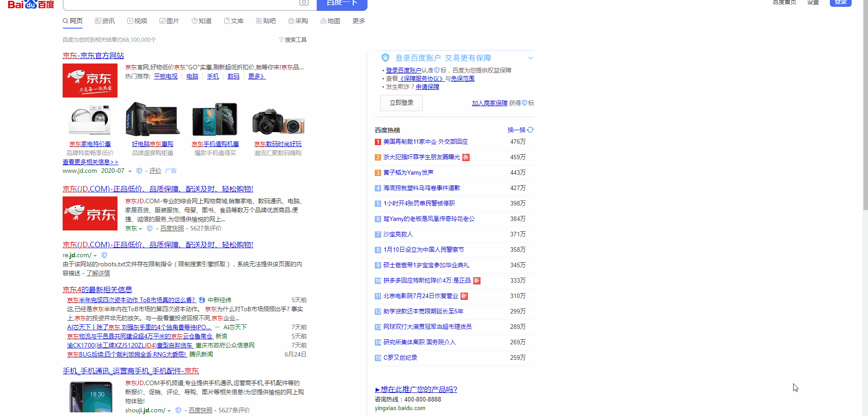The height and width of the screenshot is (416, 868).
Task: Click verification badge beside shouji.jd.com
Action: [x=178, y=410]
